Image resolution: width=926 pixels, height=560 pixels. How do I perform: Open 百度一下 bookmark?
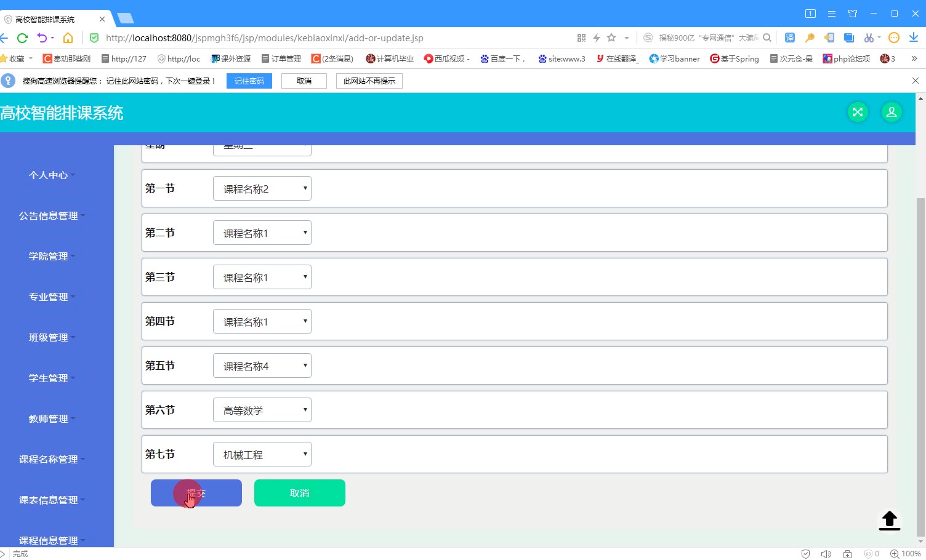click(502, 58)
